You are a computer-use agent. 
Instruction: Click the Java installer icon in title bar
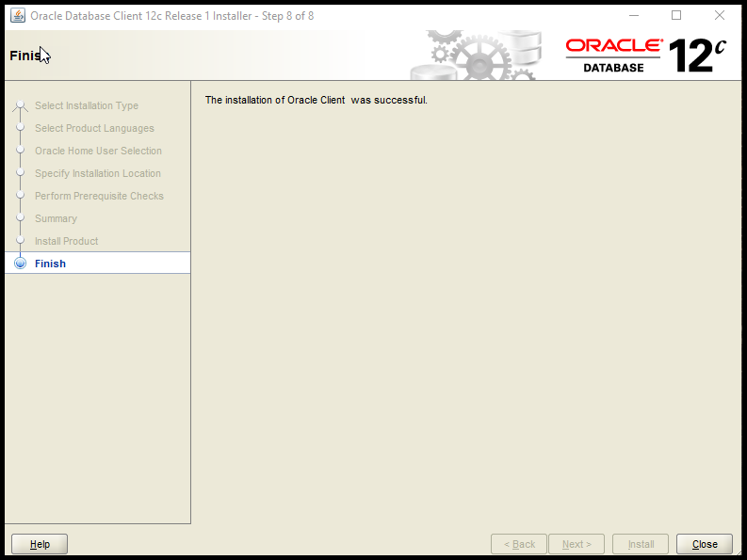pos(18,15)
